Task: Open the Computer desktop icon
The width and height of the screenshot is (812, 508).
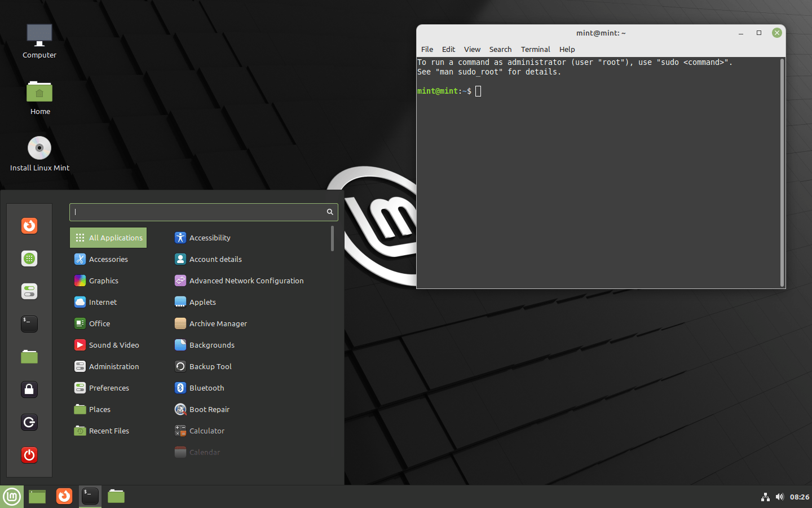Action: coord(39,41)
